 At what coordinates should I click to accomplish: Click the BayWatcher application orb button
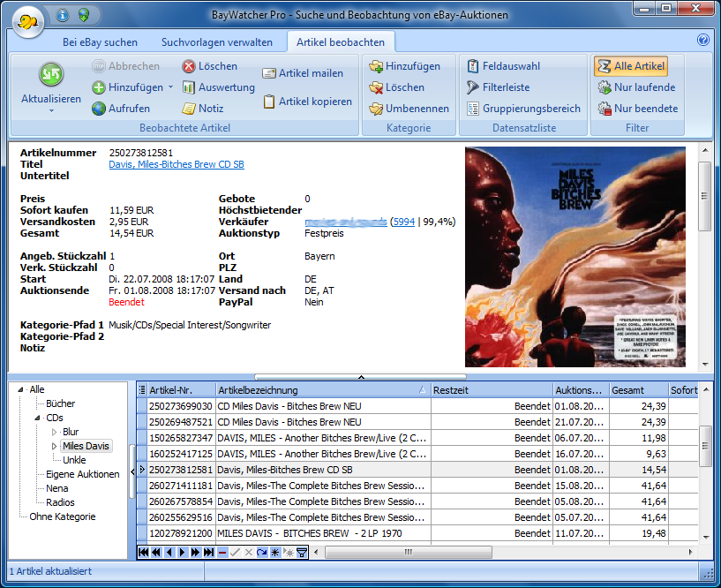click(27, 21)
